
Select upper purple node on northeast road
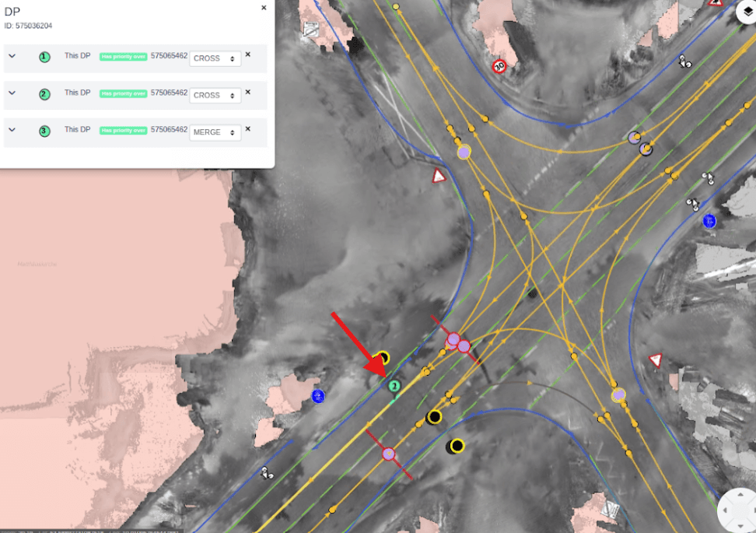click(x=635, y=138)
